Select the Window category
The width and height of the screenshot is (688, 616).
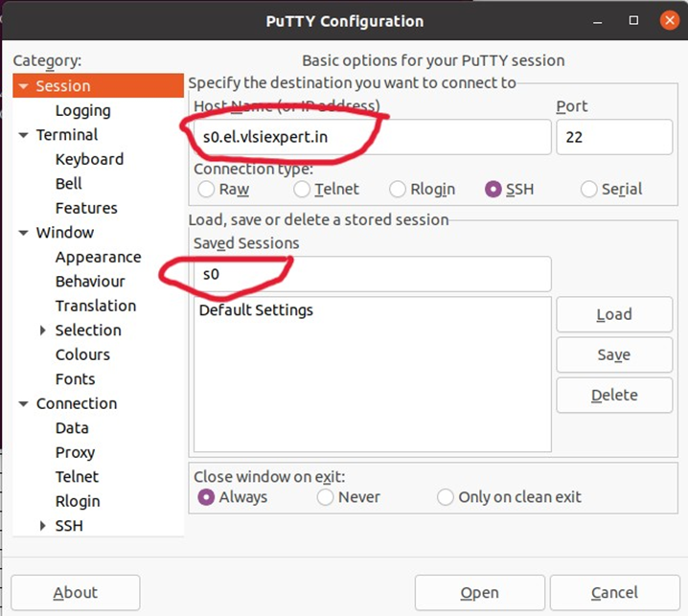[x=65, y=233]
